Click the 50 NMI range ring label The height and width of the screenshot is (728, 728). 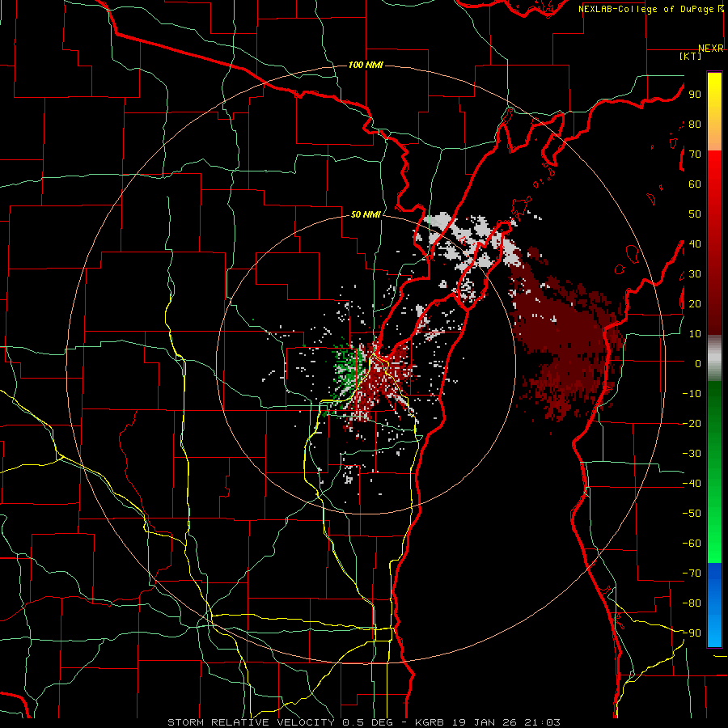coord(366,214)
